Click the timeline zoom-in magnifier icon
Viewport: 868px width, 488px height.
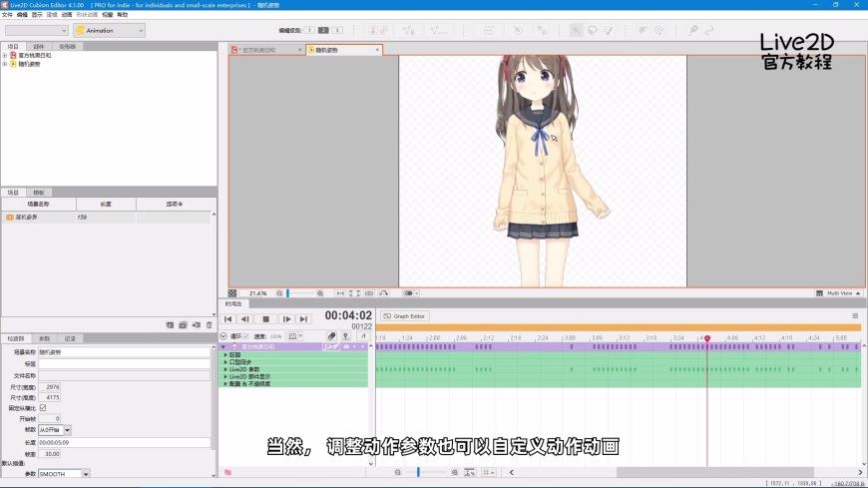pyautogui.click(x=455, y=472)
